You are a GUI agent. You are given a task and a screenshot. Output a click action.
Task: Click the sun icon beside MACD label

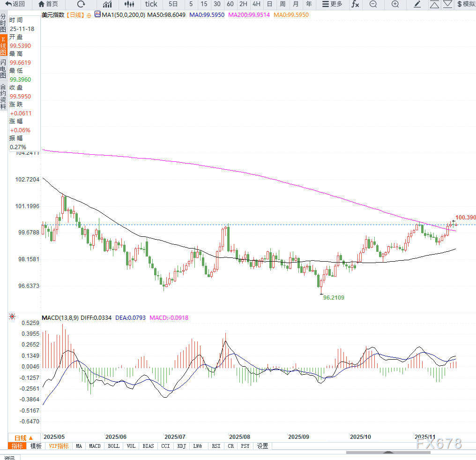(12, 317)
